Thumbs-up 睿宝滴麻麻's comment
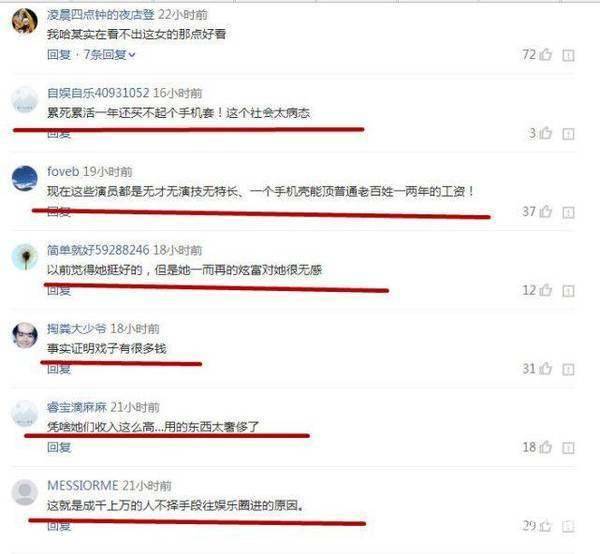Viewport: 600px width, 554px height. pos(545,447)
